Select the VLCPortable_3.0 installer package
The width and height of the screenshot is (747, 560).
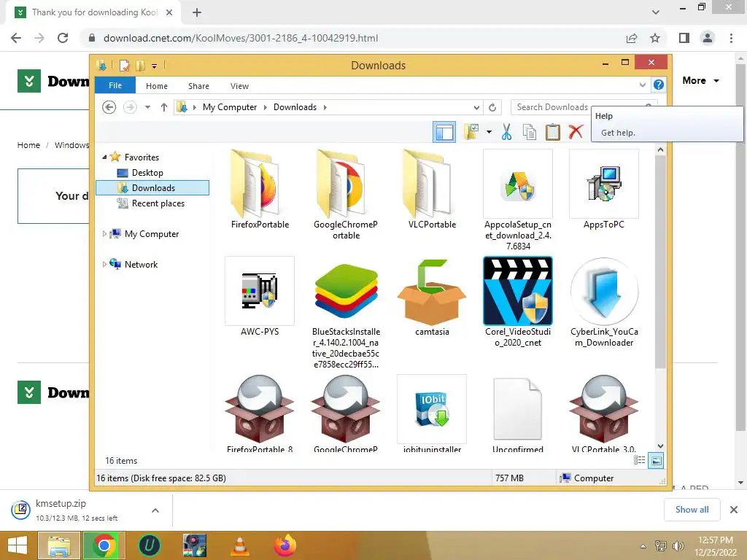tap(603, 409)
